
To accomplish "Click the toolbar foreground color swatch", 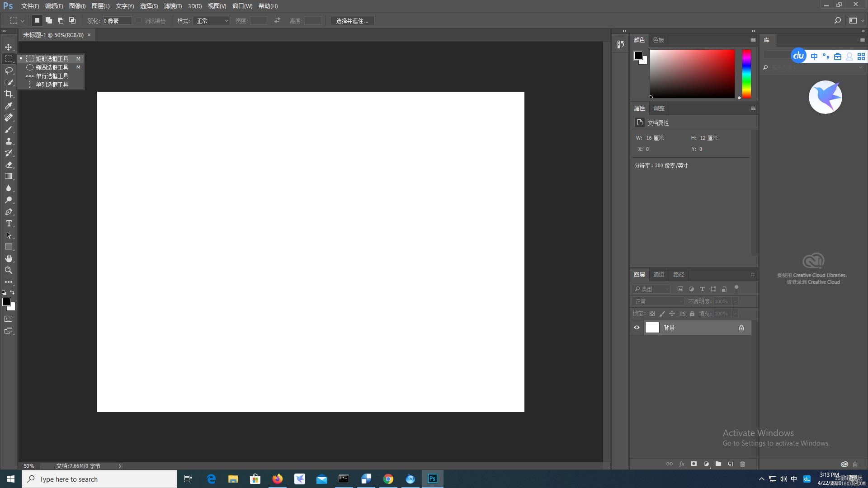I will click(6, 302).
